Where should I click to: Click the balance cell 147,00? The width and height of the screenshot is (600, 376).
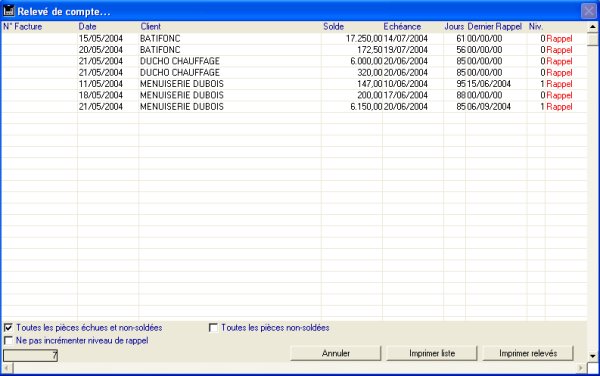pyautogui.click(x=370, y=84)
